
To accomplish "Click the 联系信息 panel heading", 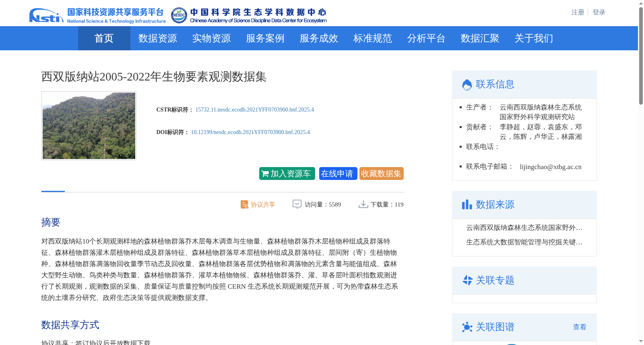I will pyautogui.click(x=495, y=84).
